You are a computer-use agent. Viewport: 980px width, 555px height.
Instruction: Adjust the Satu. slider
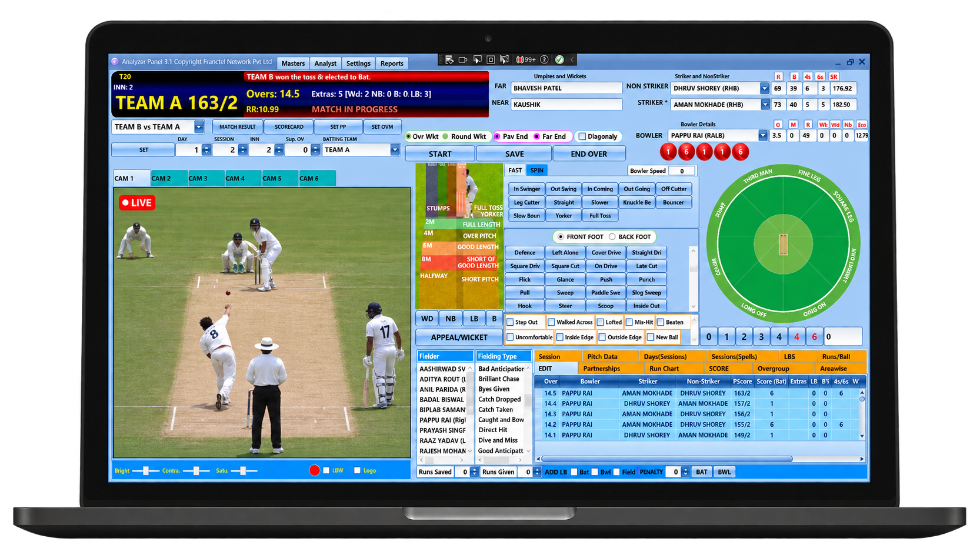[244, 470]
